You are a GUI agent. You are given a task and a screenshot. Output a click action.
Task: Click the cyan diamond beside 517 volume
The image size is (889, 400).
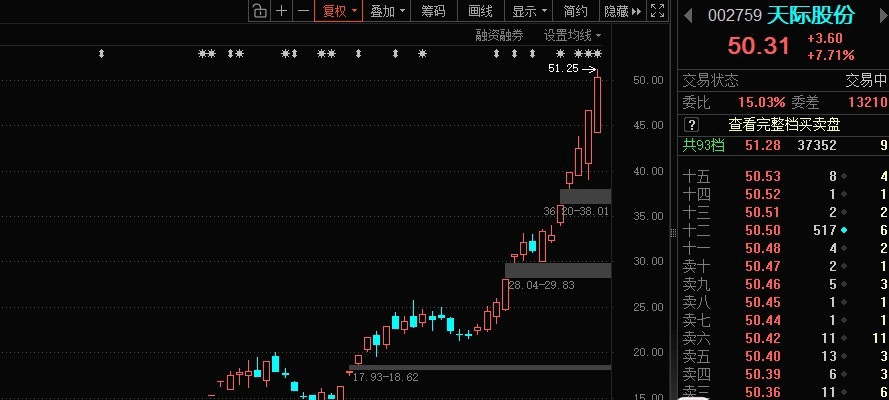point(844,230)
